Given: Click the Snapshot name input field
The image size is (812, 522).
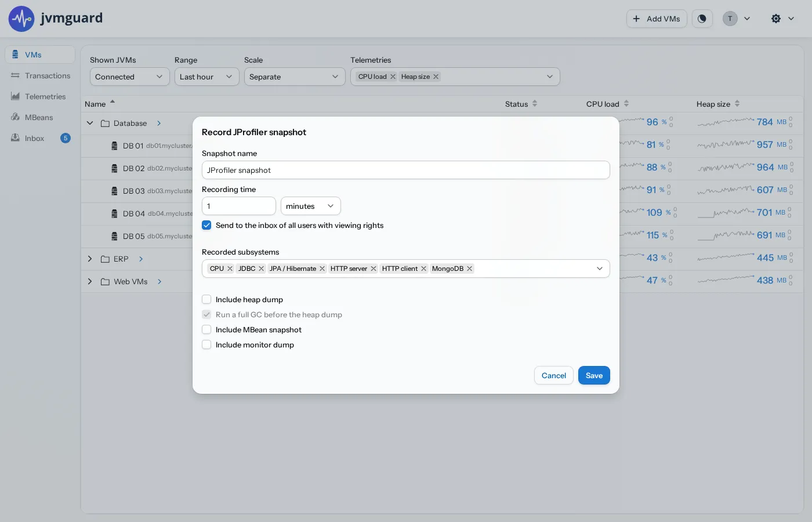Looking at the screenshot, I should 406,170.
